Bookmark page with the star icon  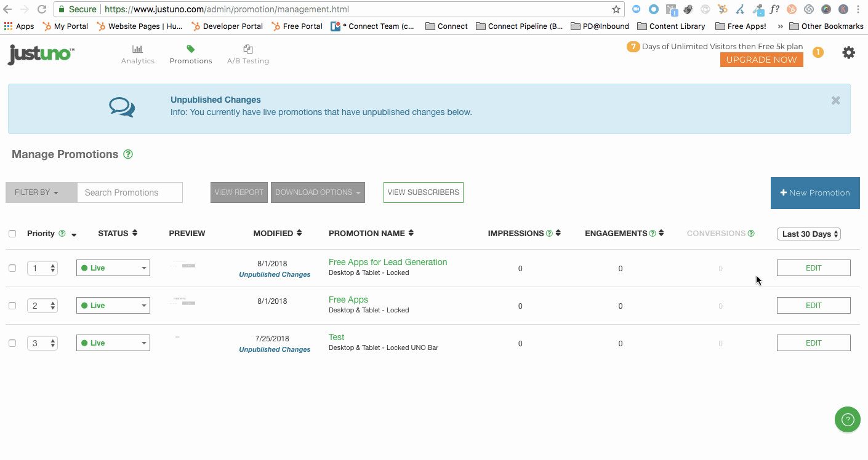616,9
